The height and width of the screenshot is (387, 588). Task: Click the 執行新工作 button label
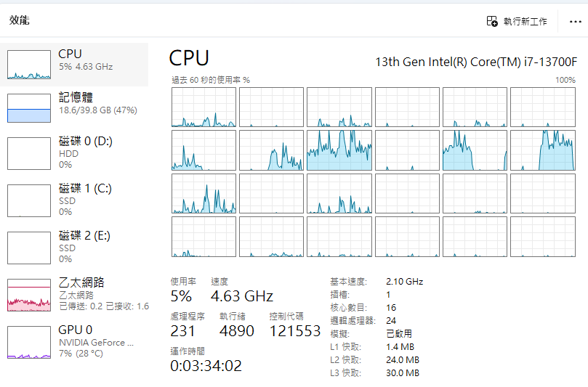pos(525,23)
